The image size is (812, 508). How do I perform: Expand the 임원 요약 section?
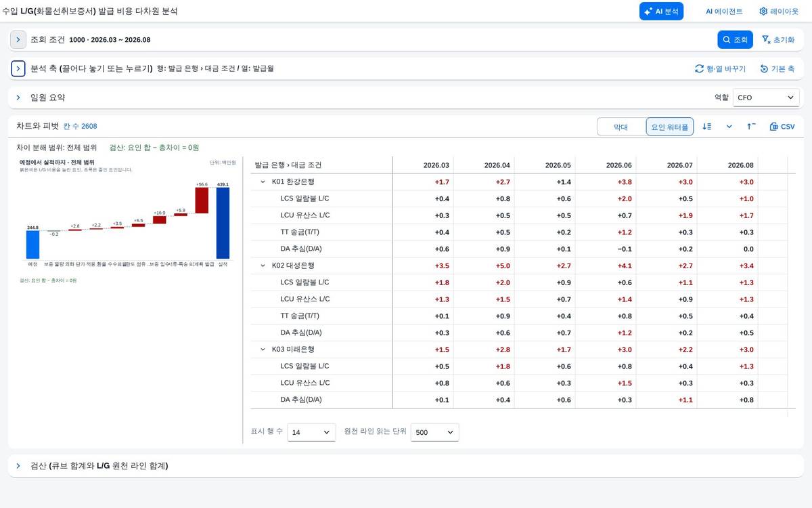pos(18,98)
